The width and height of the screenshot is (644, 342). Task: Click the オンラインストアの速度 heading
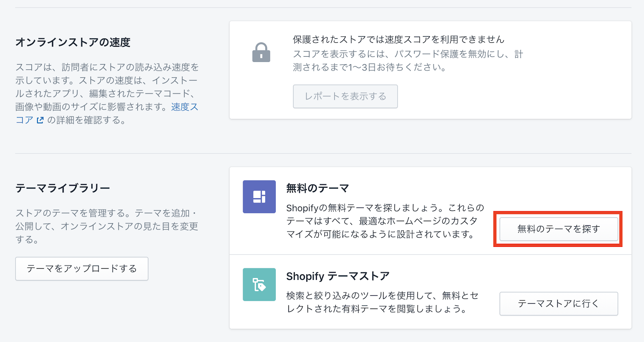[73, 42]
